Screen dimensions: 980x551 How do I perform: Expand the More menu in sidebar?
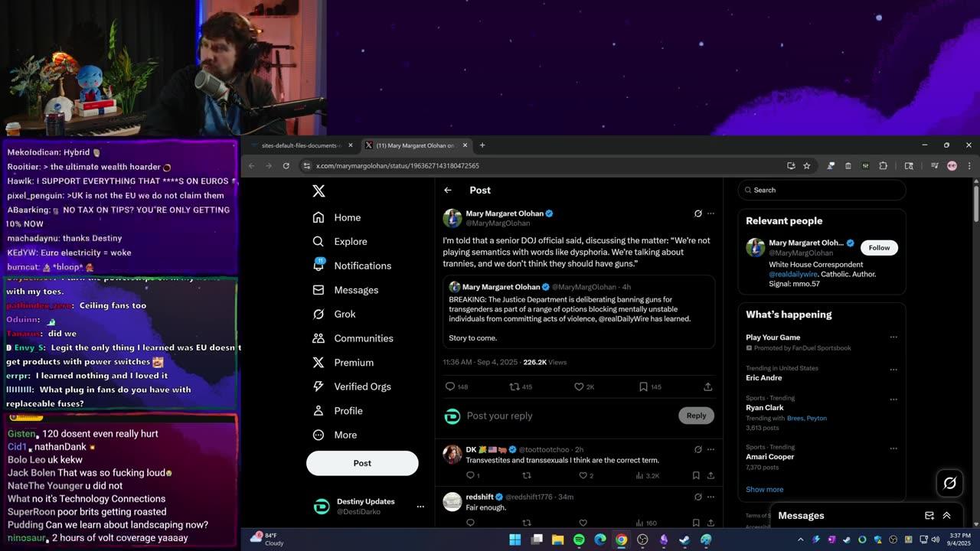tap(335, 435)
